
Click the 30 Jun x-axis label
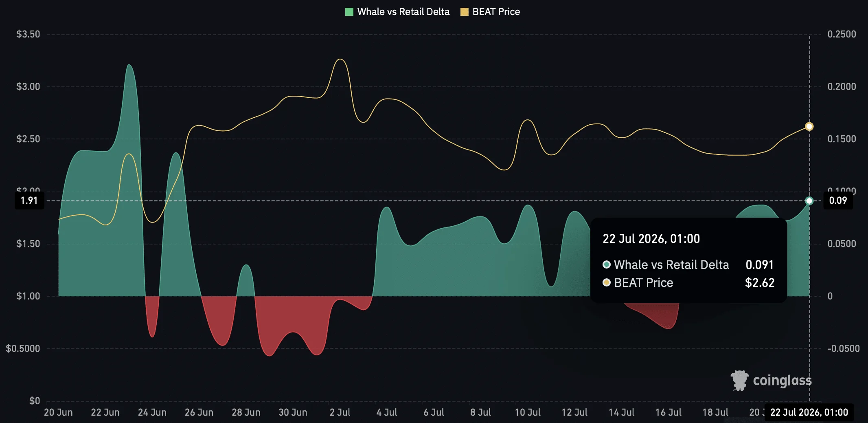pos(293,412)
